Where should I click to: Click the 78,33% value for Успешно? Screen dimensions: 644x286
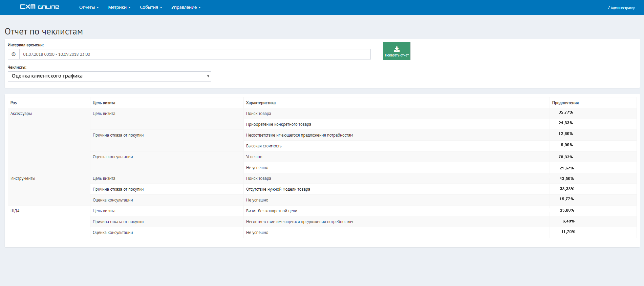pyautogui.click(x=565, y=157)
